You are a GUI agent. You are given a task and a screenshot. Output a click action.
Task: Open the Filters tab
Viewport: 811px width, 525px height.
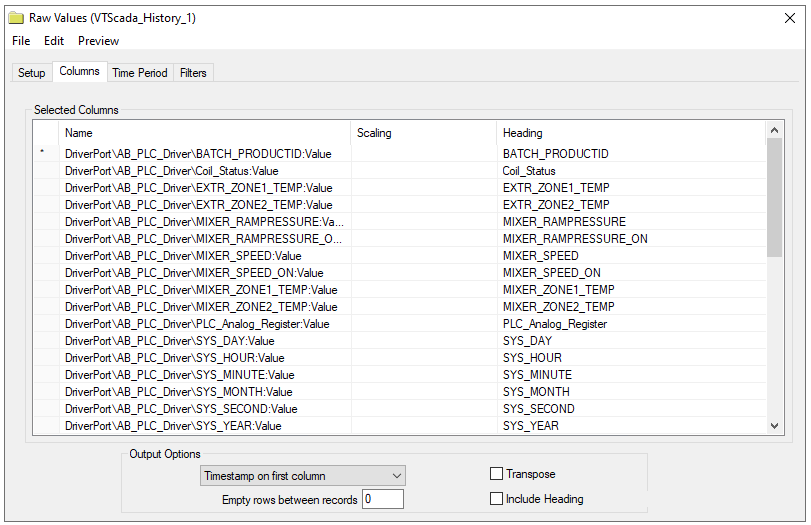click(193, 73)
